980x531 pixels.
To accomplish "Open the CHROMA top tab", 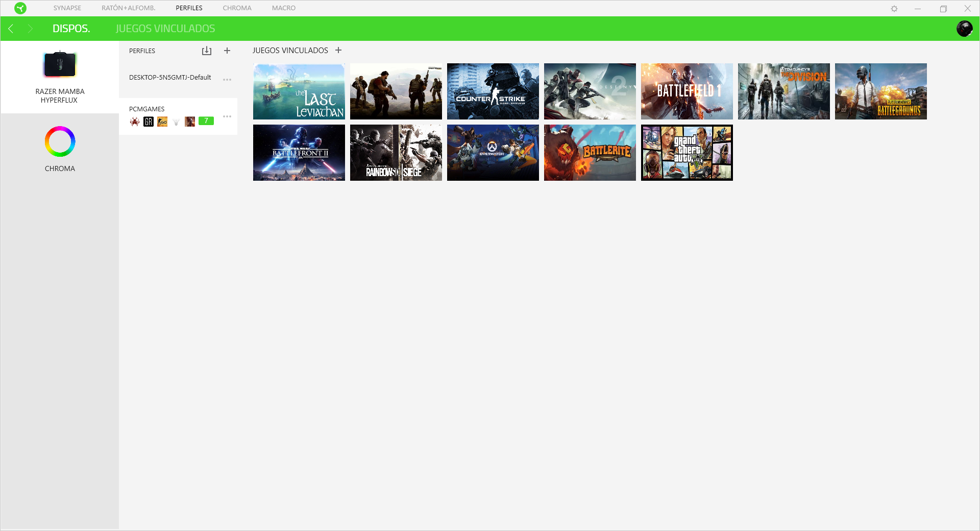I will (x=237, y=8).
